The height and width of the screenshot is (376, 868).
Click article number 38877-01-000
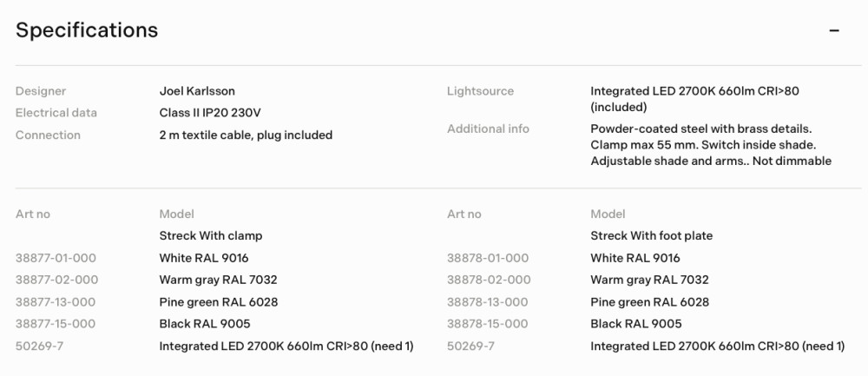[x=56, y=258]
